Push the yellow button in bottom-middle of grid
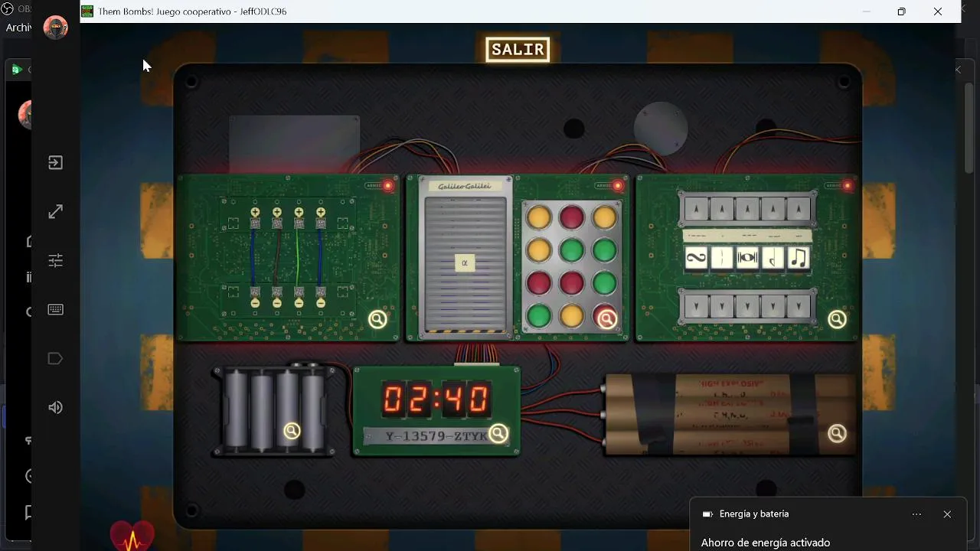980x551 pixels. [x=572, y=315]
